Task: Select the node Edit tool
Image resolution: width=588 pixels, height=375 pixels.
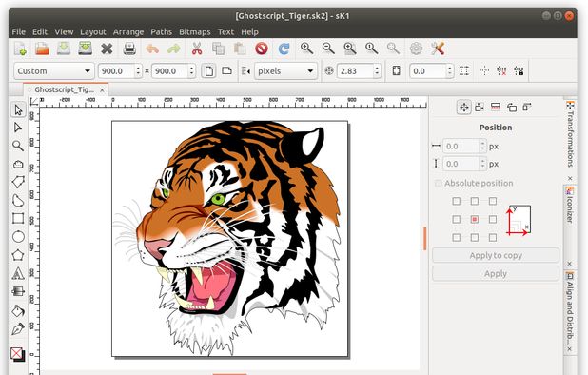Action: coord(18,128)
